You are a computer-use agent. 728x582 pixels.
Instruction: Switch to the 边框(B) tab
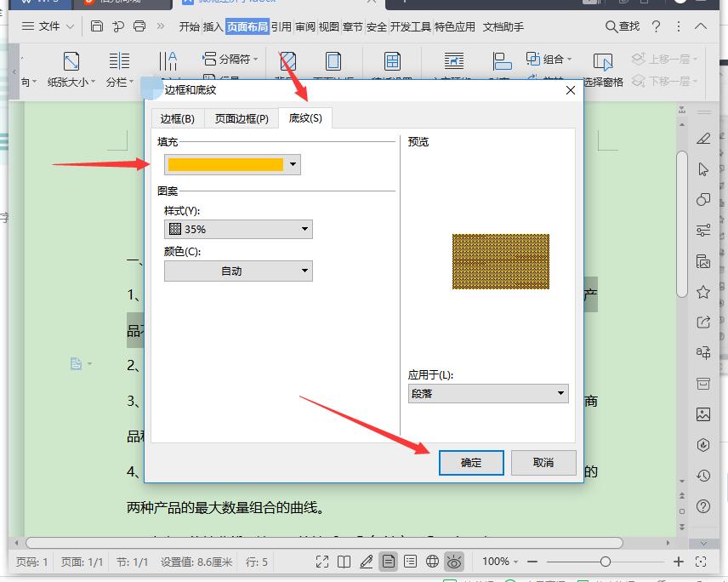click(x=178, y=119)
